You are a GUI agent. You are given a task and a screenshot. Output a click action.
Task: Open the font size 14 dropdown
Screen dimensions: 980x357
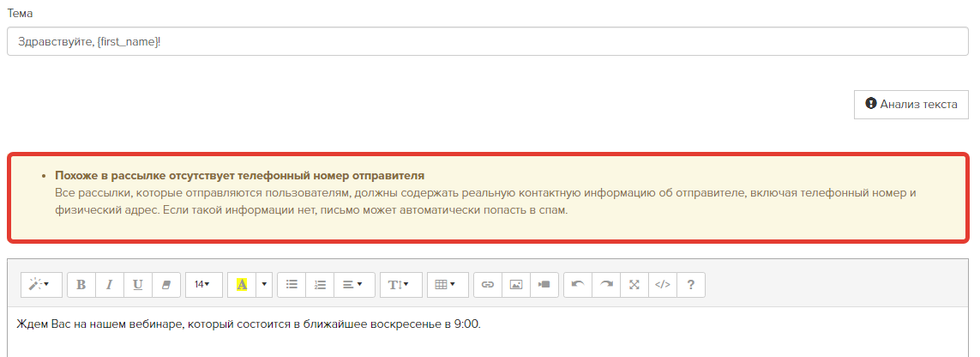[x=204, y=284]
